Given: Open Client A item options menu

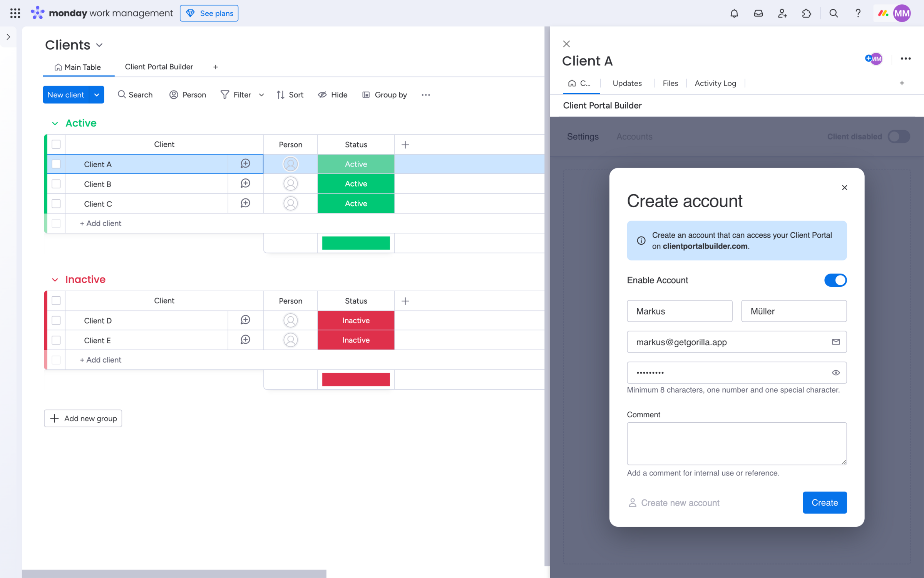Looking at the screenshot, I should pyautogui.click(x=906, y=59).
